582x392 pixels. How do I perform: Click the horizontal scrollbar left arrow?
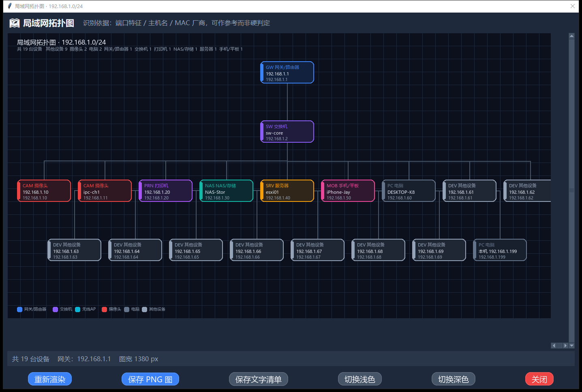[554, 346]
